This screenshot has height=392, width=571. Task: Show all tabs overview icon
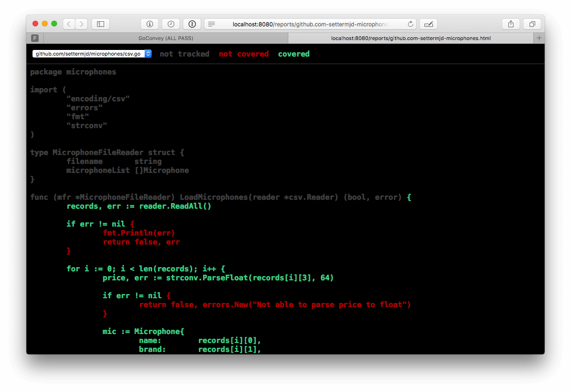(x=532, y=24)
